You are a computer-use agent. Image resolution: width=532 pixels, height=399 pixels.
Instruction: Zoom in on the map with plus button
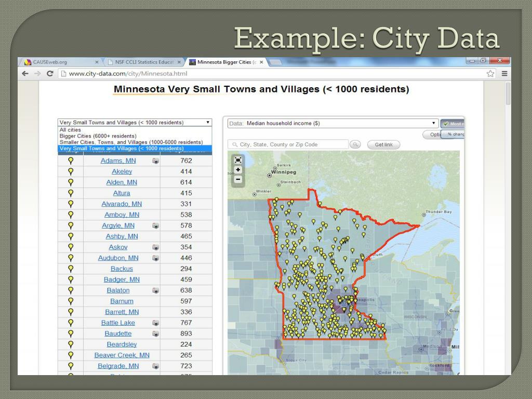[238, 170]
